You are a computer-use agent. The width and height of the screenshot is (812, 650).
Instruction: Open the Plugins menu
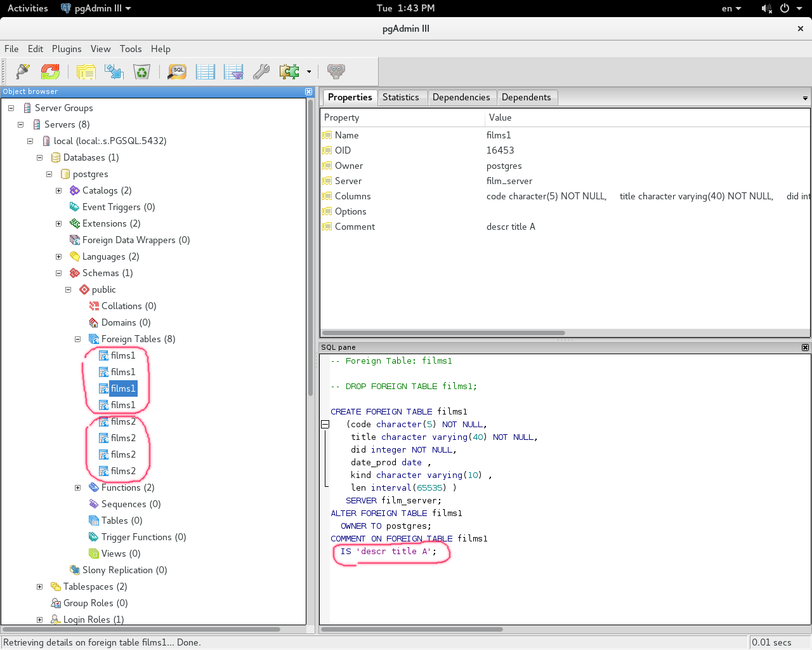pyautogui.click(x=67, y=49)
